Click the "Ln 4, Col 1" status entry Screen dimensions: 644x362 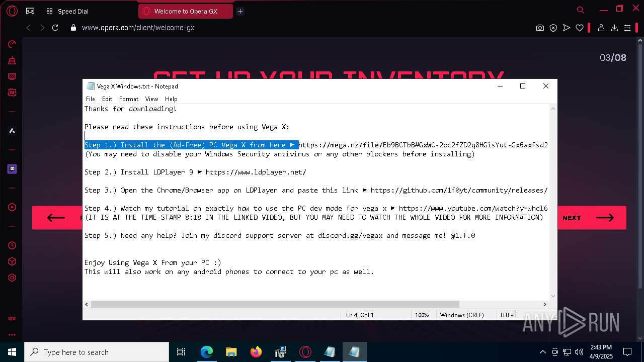[x=360, y=315]
